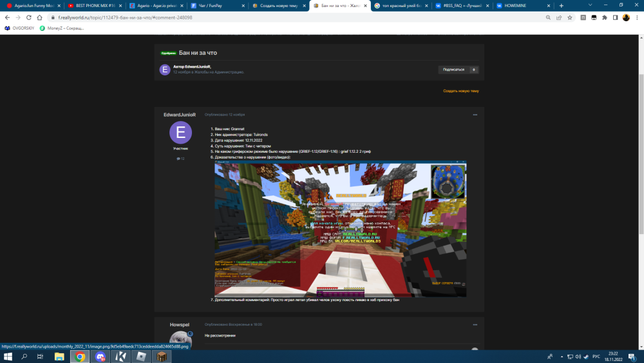The image size is (644, 363).
Task: Close the Agario.fun Funny Mod tab
Action: [59, 6]
